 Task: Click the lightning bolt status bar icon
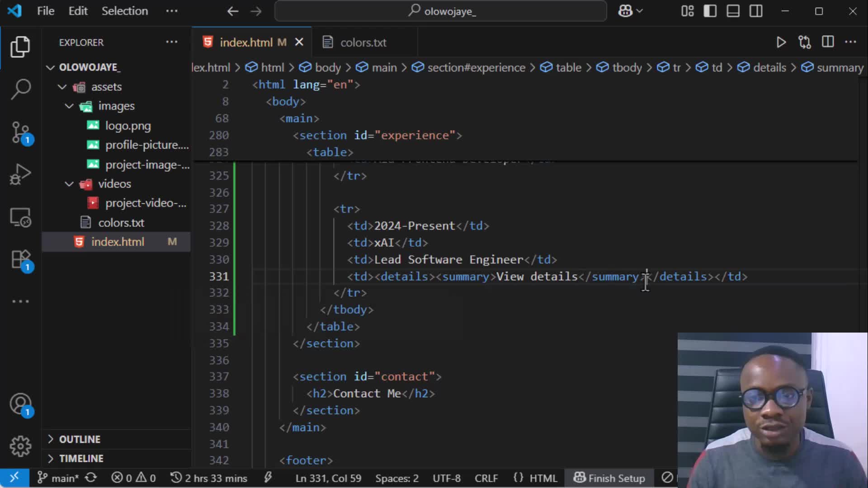tap(268, 478)
